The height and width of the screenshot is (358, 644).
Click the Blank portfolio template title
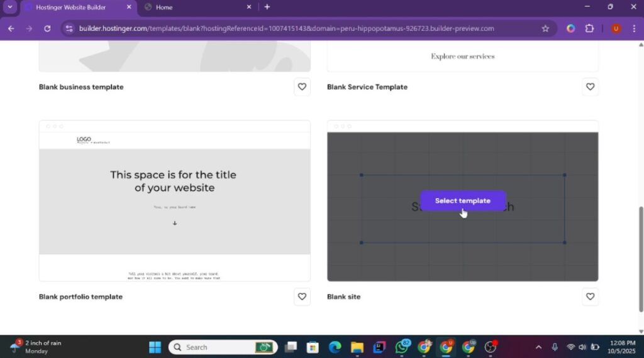click(80, 296)
